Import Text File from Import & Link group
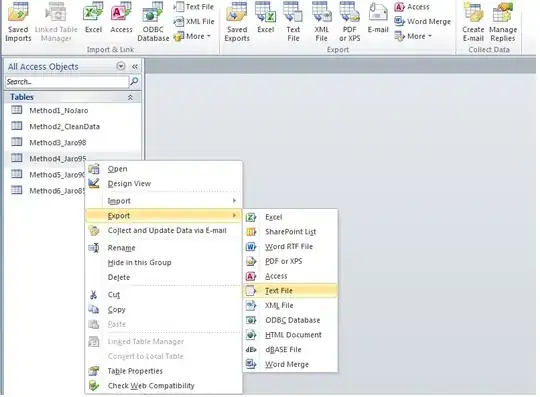The image size is (540, 397). 194,7
